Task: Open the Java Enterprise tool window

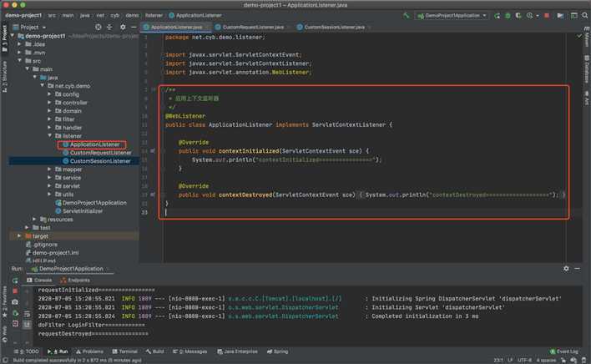Action: pyautogui.click(x=237, y=351)
